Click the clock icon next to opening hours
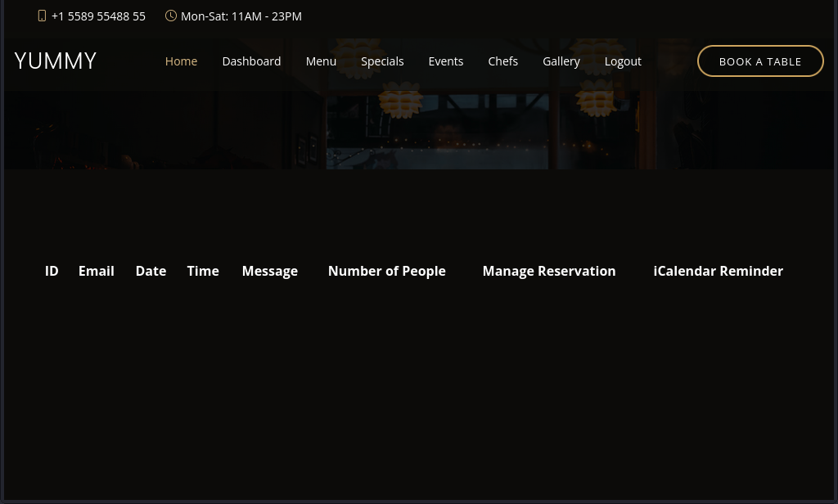 [x=171, y=16]
